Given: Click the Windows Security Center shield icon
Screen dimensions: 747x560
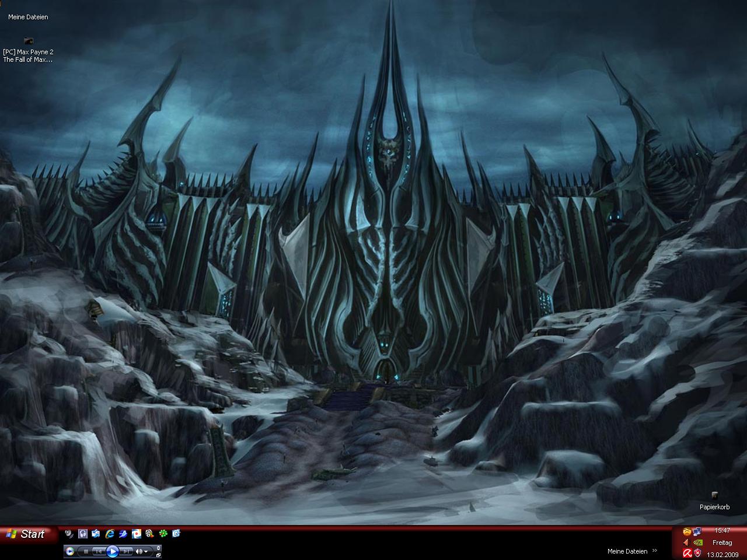Looking at the screenshot, I should [x=697, y=552].
